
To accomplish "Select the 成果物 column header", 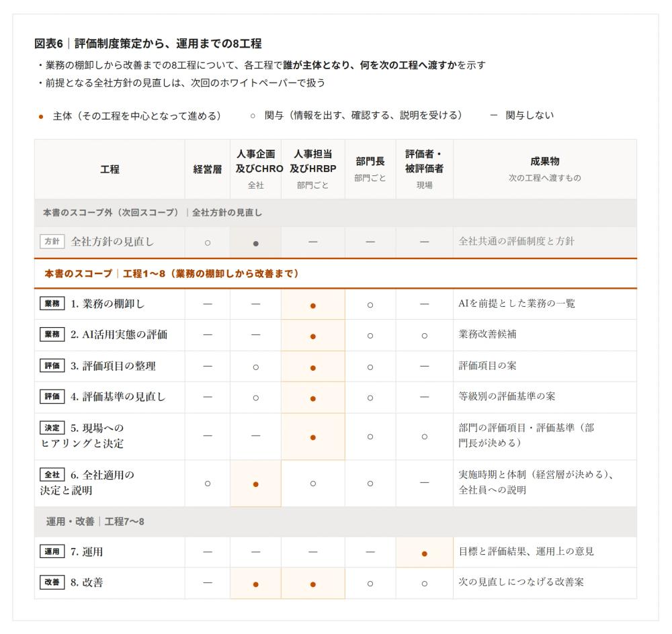I will [x=545, y=169].
